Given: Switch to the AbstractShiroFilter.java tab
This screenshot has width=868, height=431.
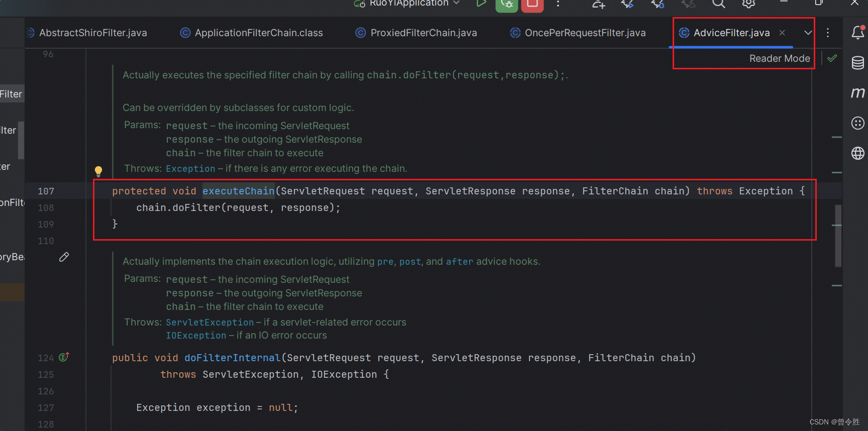Looking at the screenshot, I should 87,33.
